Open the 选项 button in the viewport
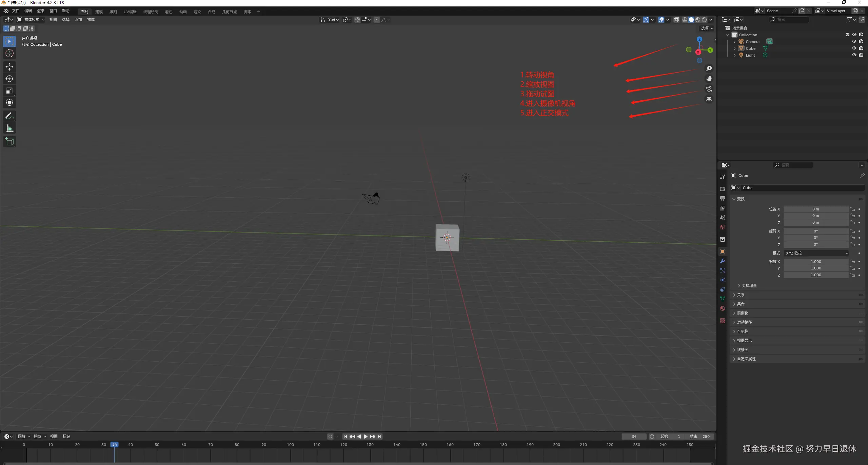This screenshot has width=868, height=465. point(707,28)
